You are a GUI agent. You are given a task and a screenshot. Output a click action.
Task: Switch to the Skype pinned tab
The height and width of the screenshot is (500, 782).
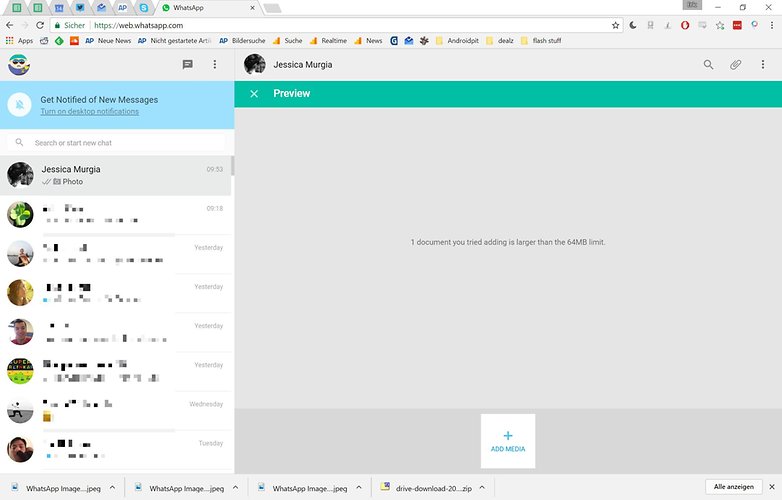(144, 7)
